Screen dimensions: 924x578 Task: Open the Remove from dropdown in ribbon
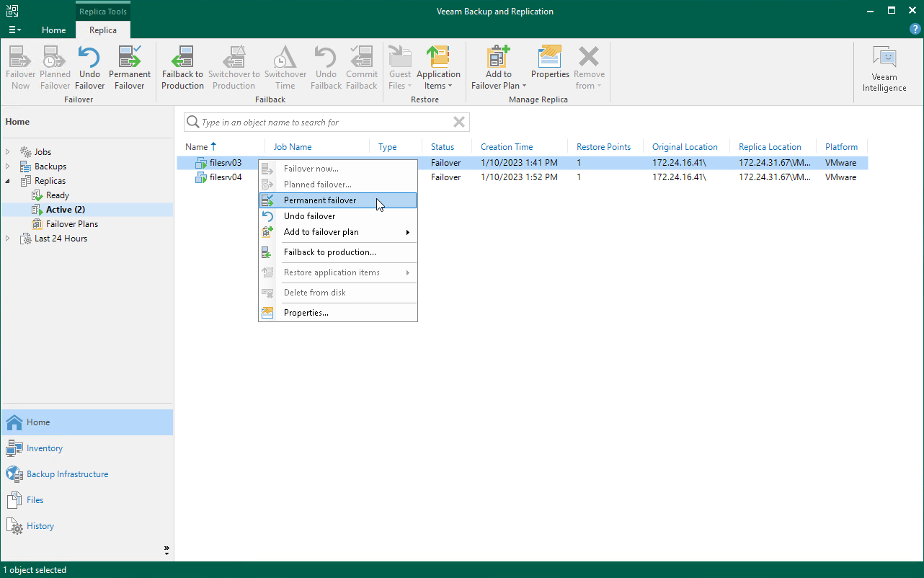(589, 68)
